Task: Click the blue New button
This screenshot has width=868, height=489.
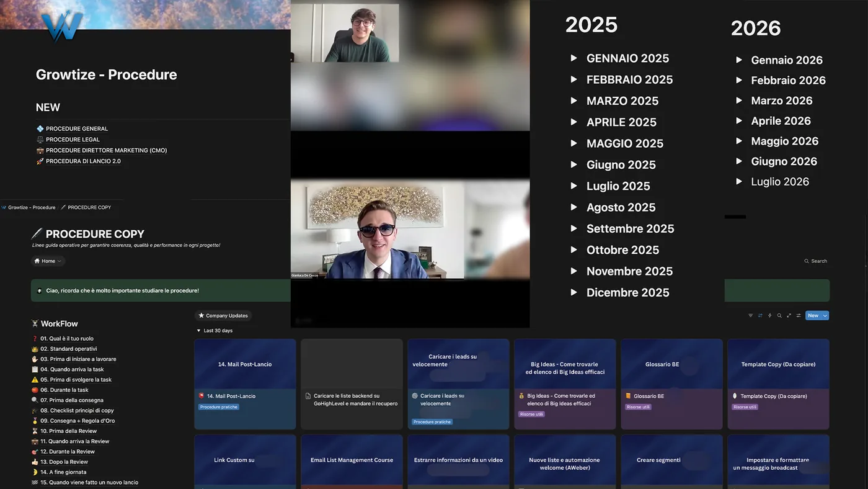Action: click(x=813, y=316)
